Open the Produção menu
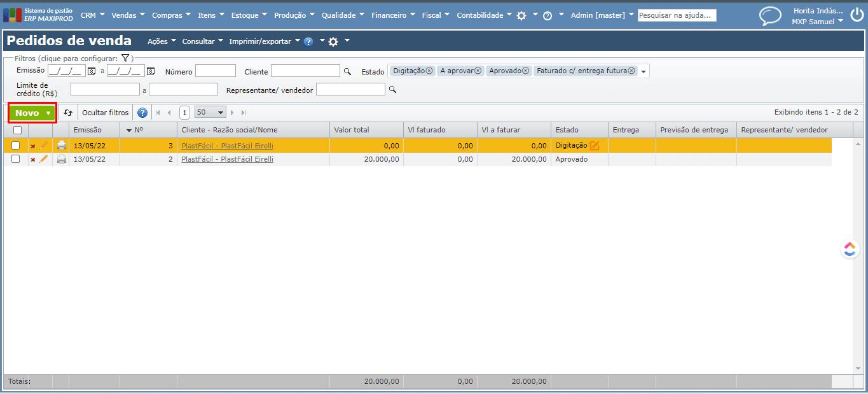This screenshot has height=394, width=868. pos(294,15)
